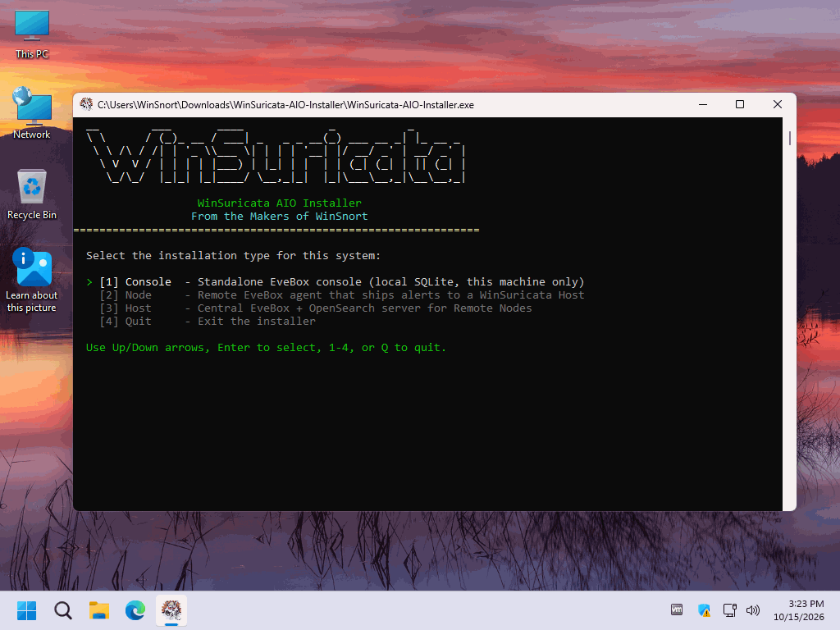
Task: Close the WinSuricata installer window
Action: click(x=778, y=104)
